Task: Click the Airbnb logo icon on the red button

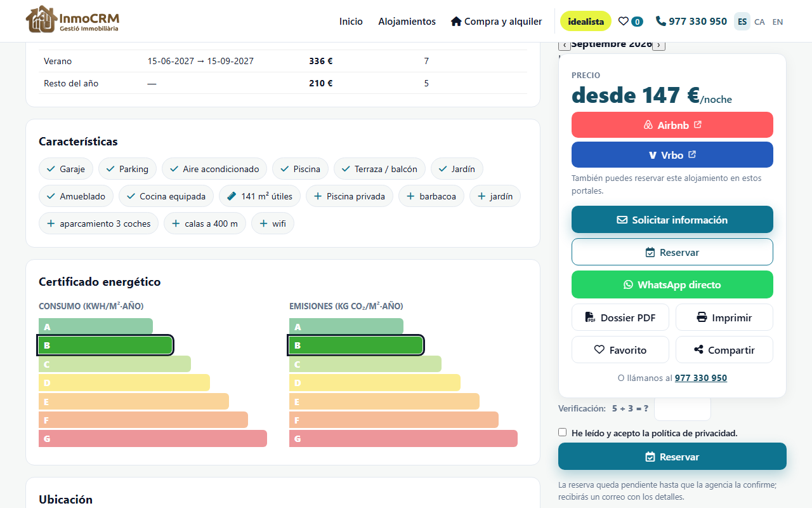Action: pyautogui.click(x=648, y=125)
